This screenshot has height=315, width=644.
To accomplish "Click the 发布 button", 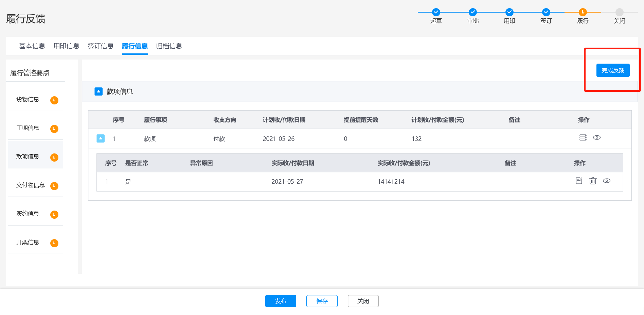I will (x=281, y=301).
